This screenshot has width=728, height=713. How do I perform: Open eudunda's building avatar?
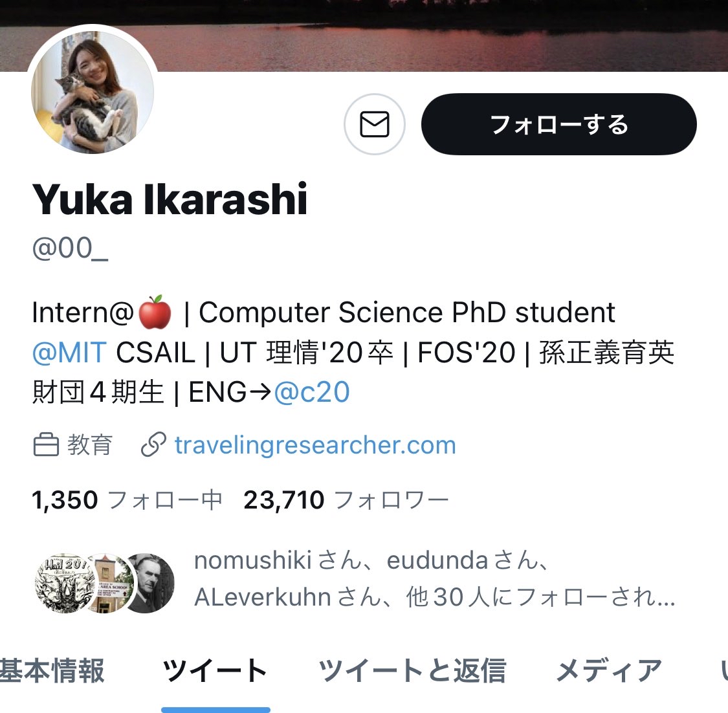pos(108,583)
